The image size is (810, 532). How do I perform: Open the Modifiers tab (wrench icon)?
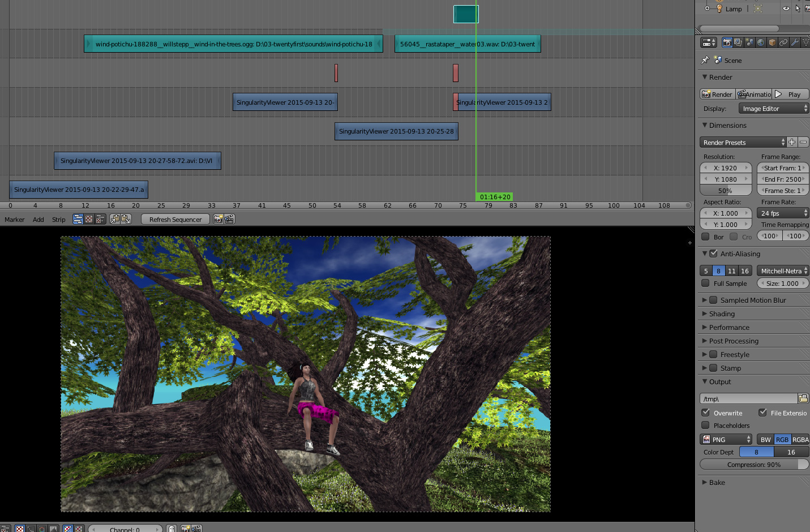(795, 42)
